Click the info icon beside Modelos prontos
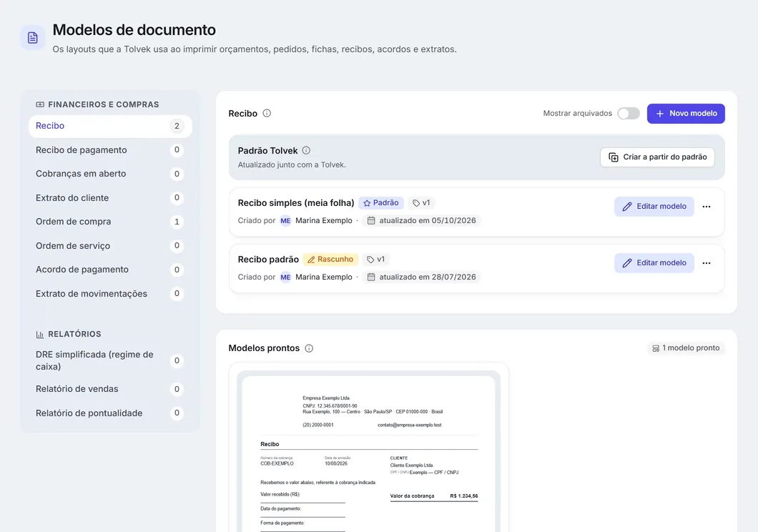Viewport: 758px width, 532px height. pos(309,348)
